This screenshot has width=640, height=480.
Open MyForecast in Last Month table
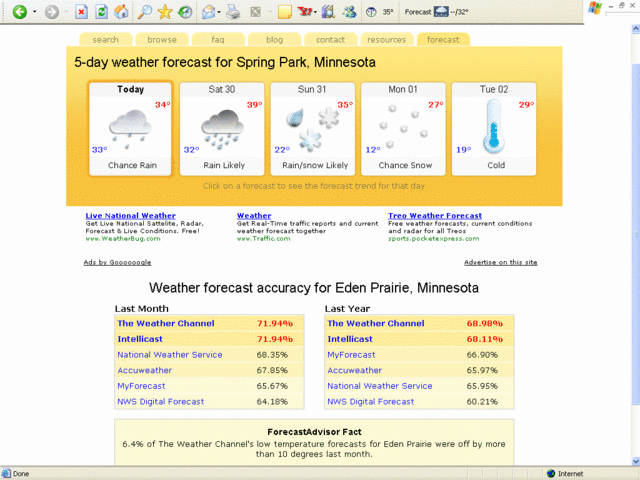(141, 386)
